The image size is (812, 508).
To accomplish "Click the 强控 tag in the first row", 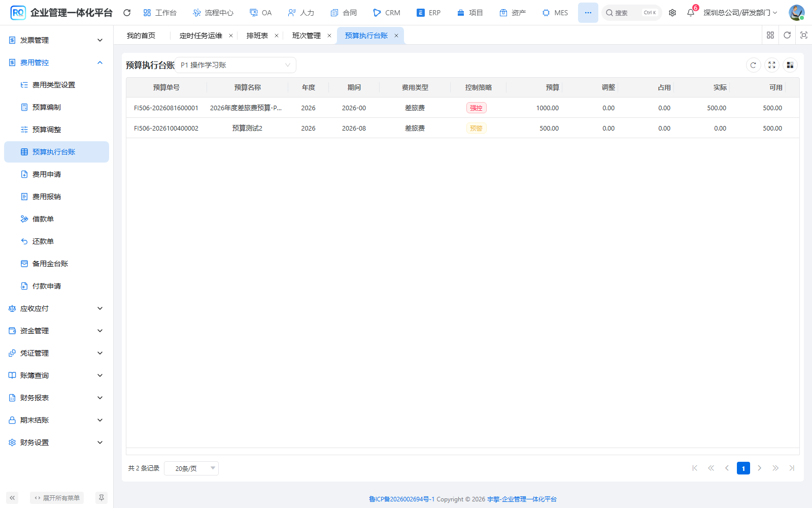I will click(x=476, y=108).
